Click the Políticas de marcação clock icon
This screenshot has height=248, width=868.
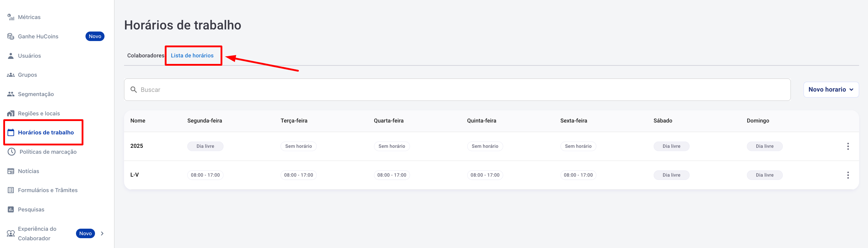point(12,152)
